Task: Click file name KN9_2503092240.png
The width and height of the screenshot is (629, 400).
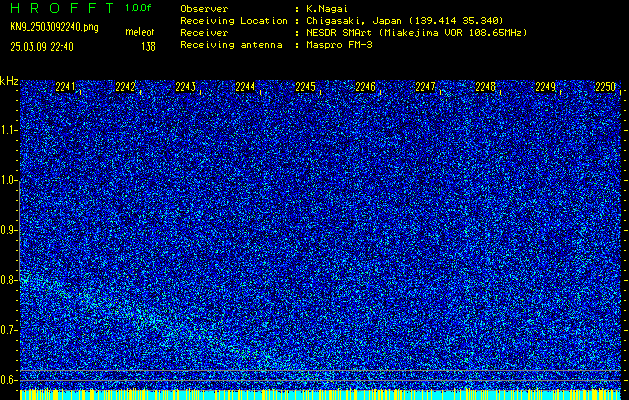Action: point(54,27)
